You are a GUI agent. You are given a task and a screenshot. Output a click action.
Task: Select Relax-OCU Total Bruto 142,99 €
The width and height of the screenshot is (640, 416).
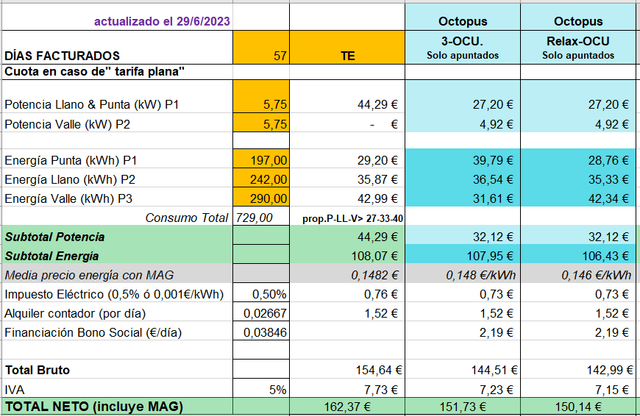tap(578, 369)
